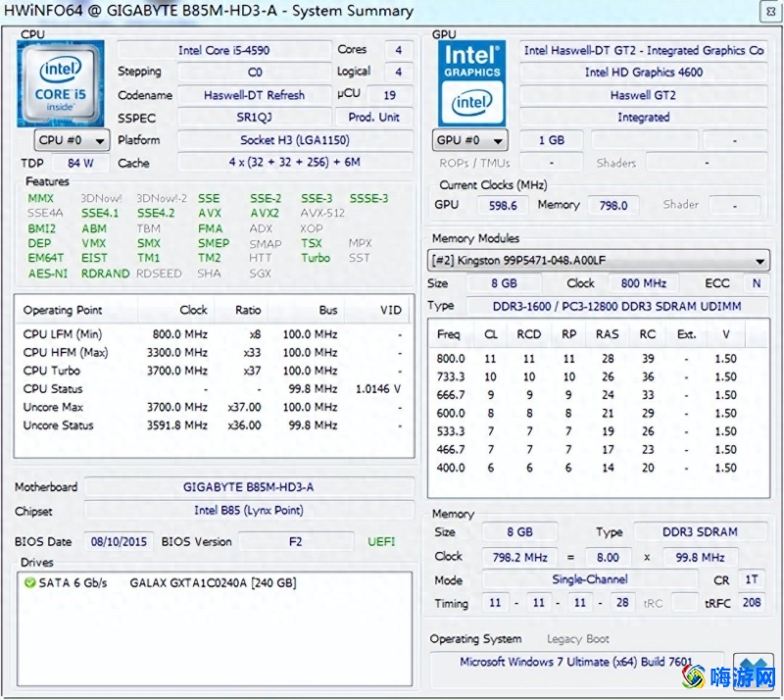Select the CPU Turbo operating point row

pos(213,371)
